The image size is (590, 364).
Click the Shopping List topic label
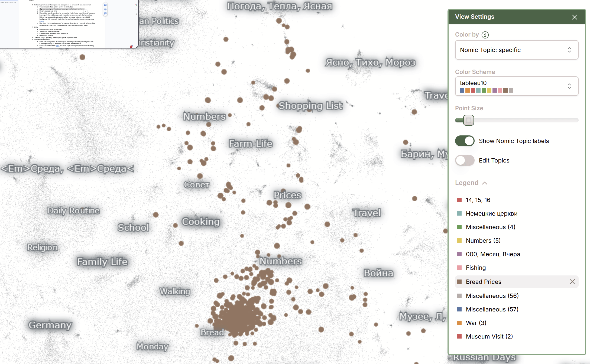[x=310, y=106]
